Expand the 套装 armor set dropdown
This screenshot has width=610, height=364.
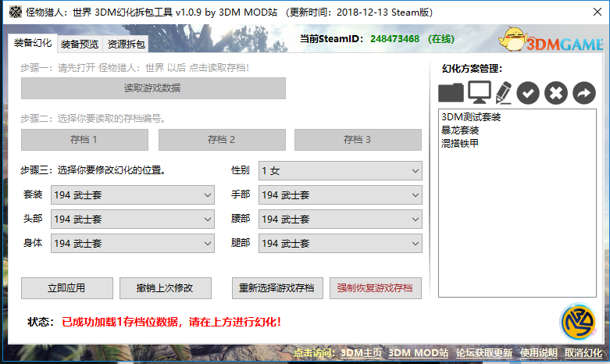tap(133, 194)
